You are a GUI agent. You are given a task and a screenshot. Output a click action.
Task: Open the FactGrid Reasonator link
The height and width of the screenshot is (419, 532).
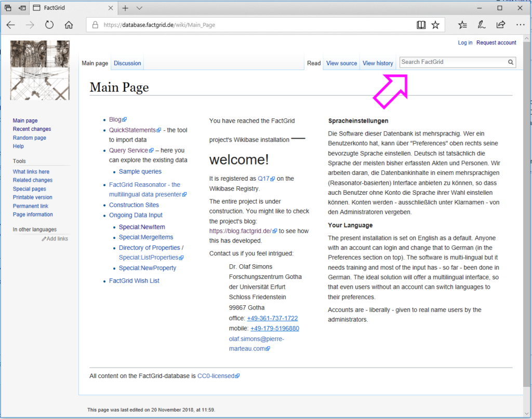click(148, 190)
